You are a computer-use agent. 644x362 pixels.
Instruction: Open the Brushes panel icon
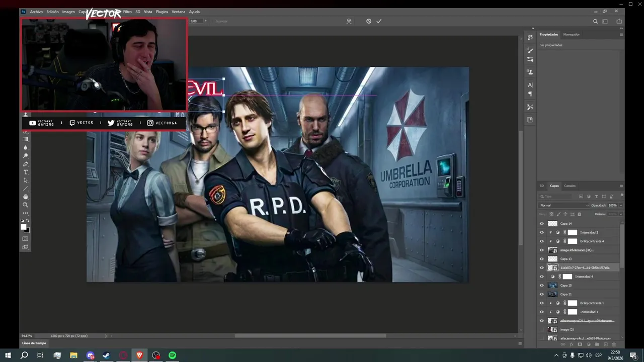tap(530, 51)
